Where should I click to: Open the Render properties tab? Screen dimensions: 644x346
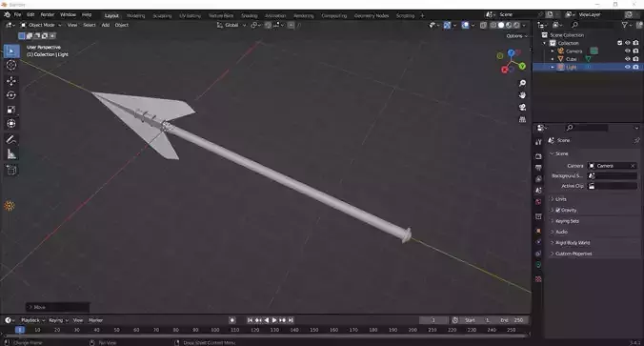(538, 156)
